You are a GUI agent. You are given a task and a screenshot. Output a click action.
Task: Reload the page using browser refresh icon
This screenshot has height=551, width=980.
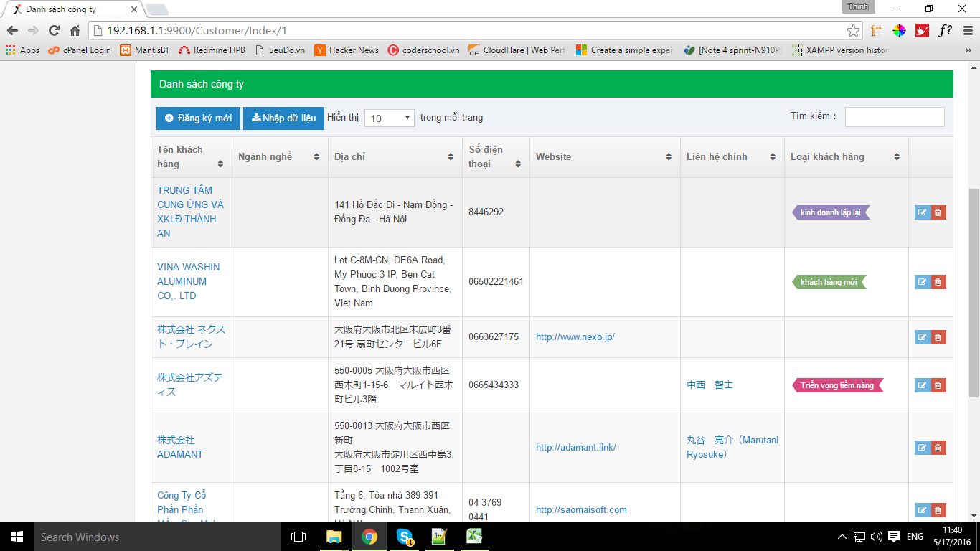coord(54,31)
